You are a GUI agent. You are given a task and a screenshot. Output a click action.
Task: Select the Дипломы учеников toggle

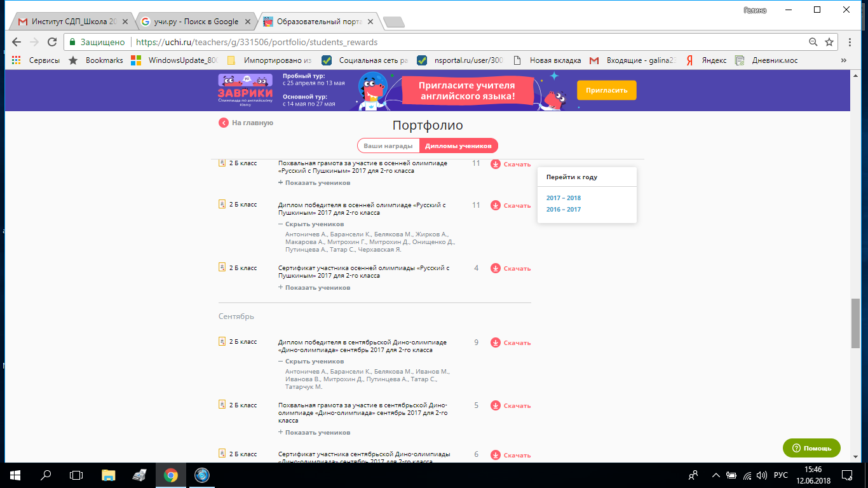coord(458,146)
